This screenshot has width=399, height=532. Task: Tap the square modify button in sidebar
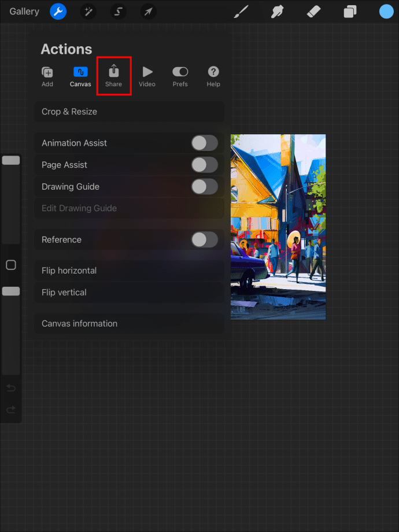click(x=11, y=265)
